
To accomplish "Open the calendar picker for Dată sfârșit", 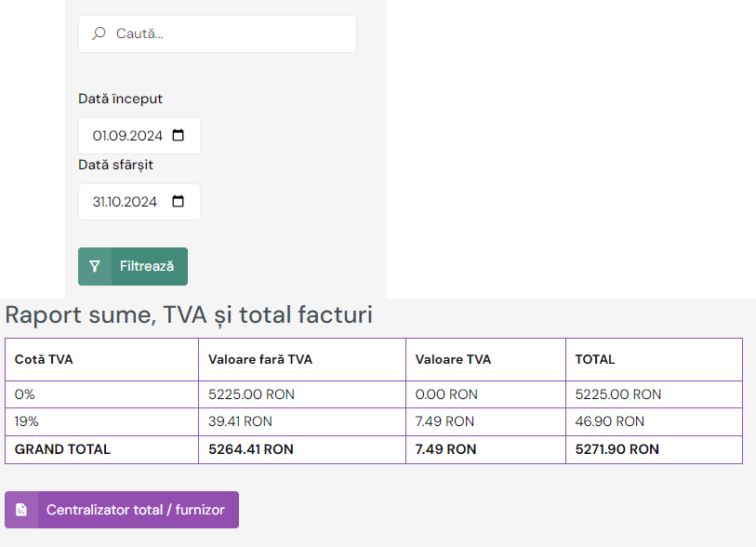I will click(179, 202).
